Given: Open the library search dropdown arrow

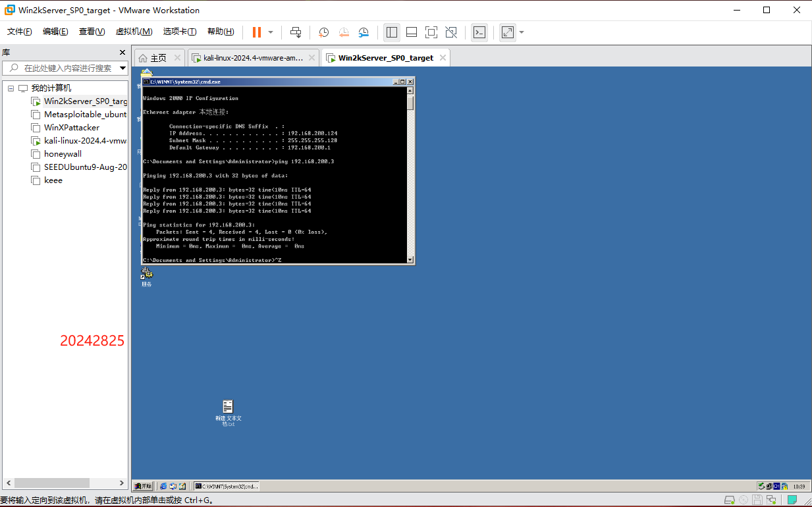Looking at the screenshot, I should (x=122, y=68).
